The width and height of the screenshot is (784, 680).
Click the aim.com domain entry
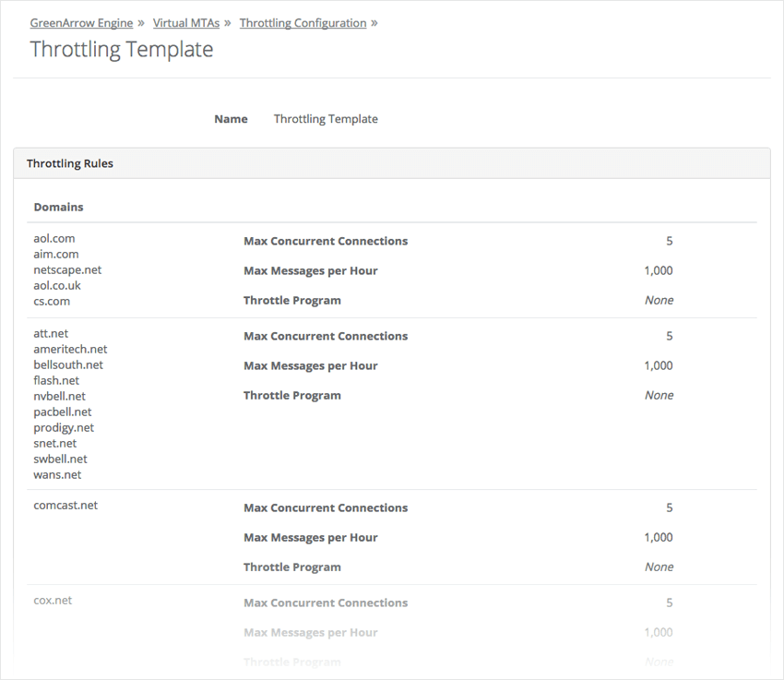tap(56, 254)
